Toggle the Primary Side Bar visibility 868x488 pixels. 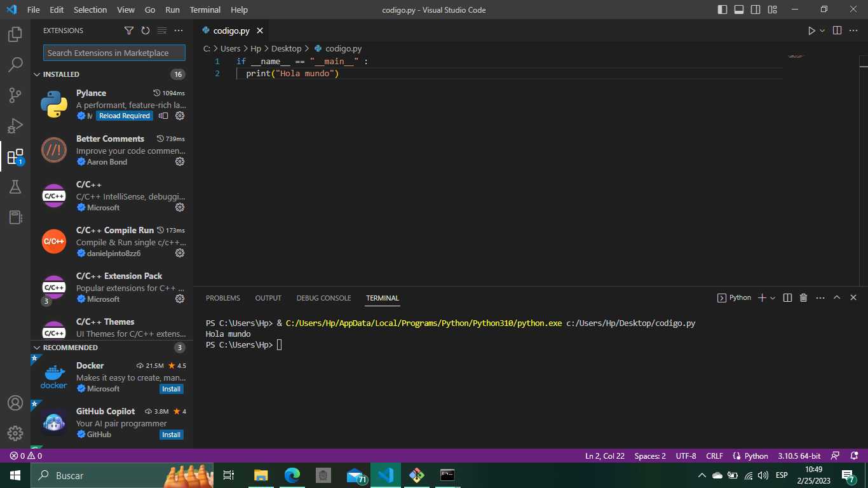(x=724, y=10)
